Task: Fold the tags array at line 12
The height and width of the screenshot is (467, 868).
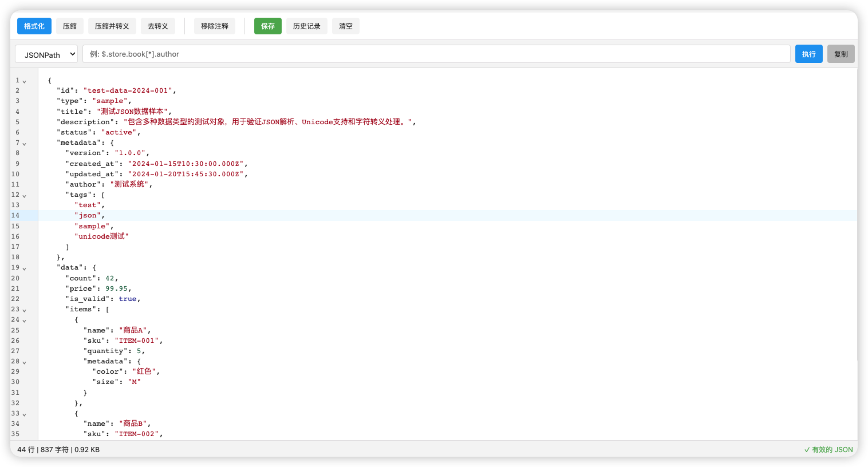Action: [x=24, y=196]
